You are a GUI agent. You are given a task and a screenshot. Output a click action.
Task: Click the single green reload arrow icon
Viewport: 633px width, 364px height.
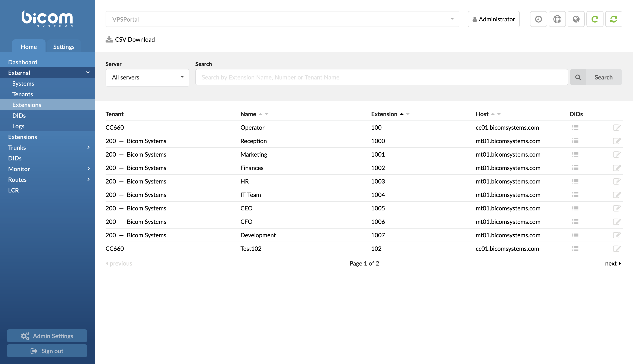[x=595, y=19]
